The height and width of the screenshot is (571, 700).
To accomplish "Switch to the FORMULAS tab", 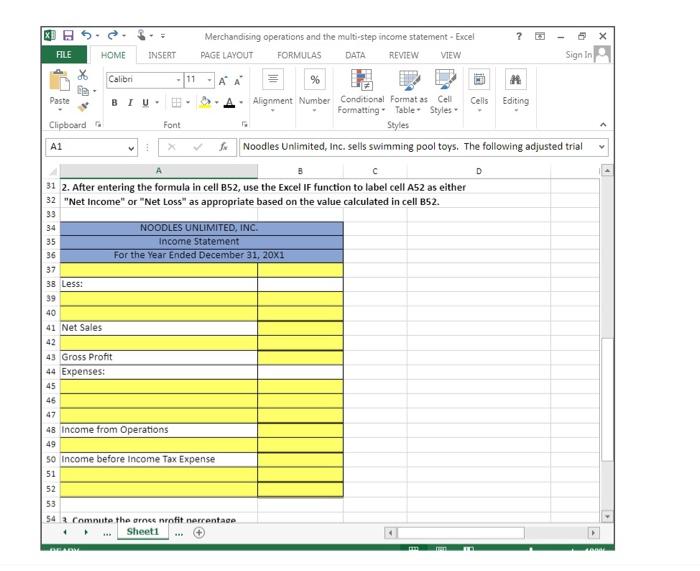I will pyautogui.click(x=299, y=55).
